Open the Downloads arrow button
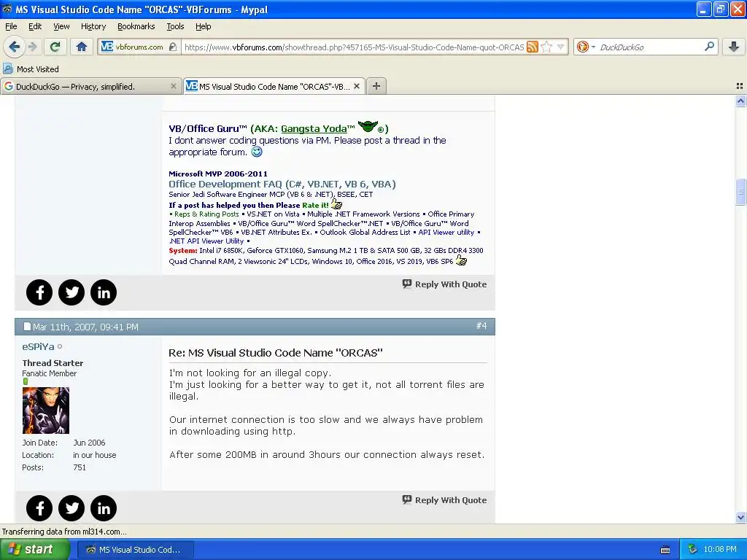This screenshot has height=560, width=747. tap(734, 47)
